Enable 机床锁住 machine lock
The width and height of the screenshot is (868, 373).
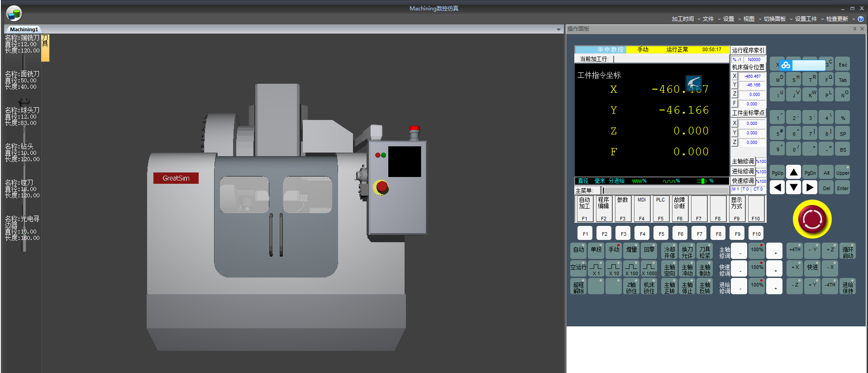(649, 287)
